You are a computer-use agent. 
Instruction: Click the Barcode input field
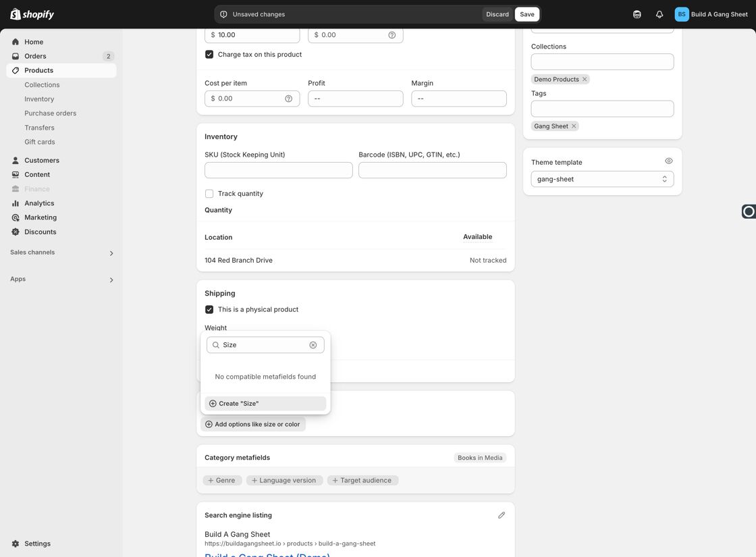coord(433,170)
